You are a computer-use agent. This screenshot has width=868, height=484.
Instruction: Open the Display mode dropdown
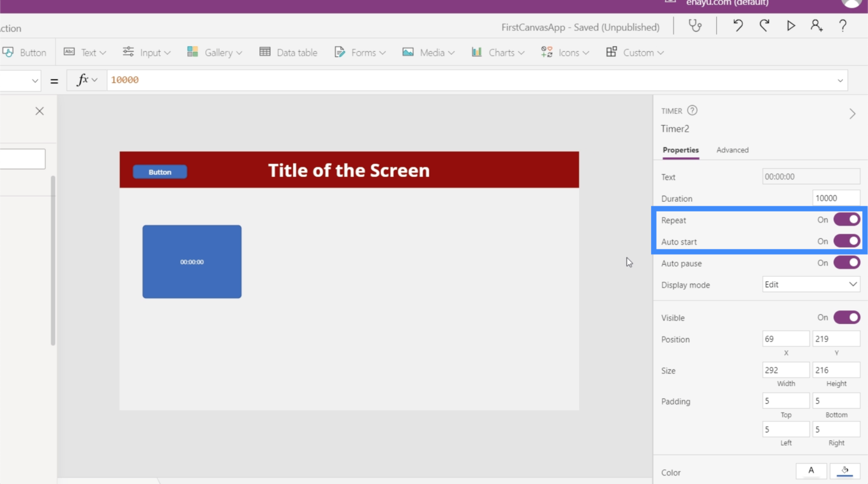811,284
